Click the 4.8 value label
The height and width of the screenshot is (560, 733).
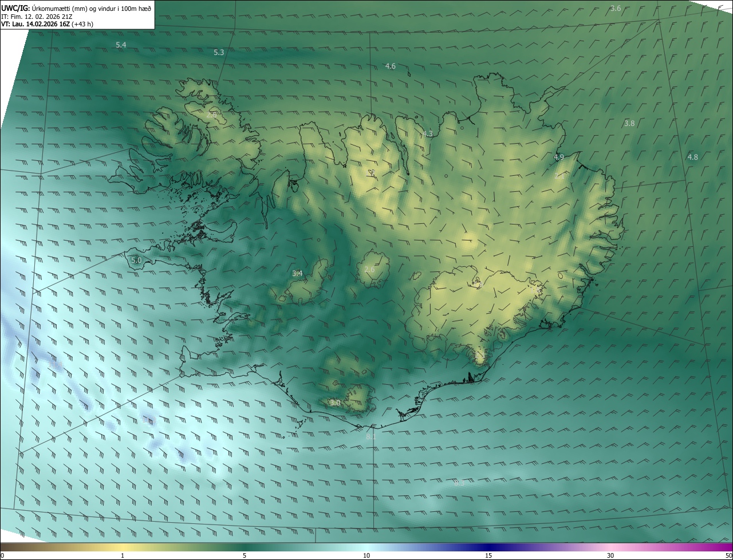point(693,157)
